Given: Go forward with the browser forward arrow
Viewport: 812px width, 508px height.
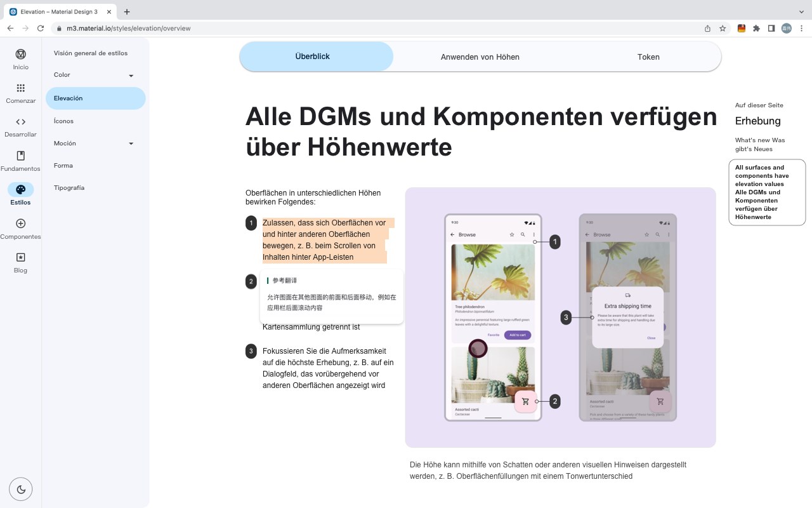Looking at the screenshot, I should 25,28.
